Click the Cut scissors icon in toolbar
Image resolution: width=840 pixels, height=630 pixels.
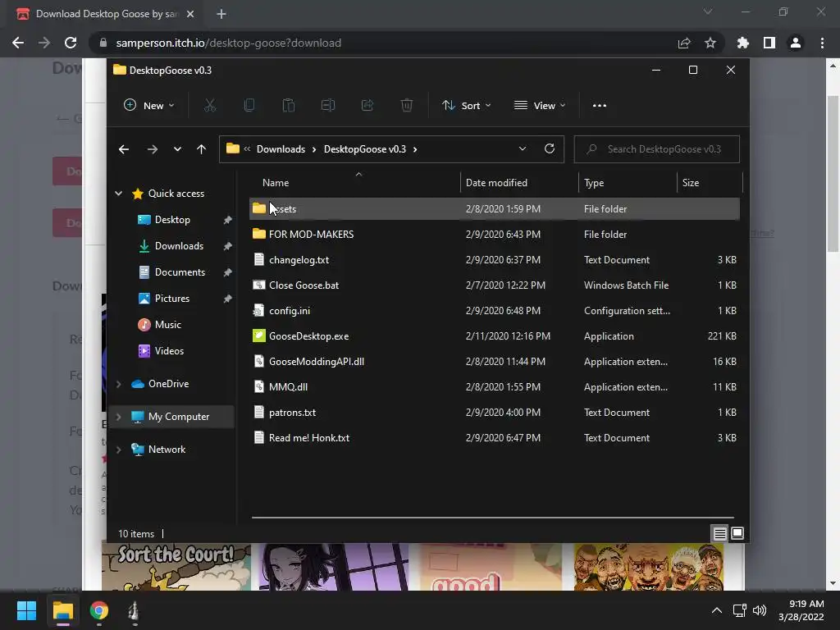[x=210, y=106]
